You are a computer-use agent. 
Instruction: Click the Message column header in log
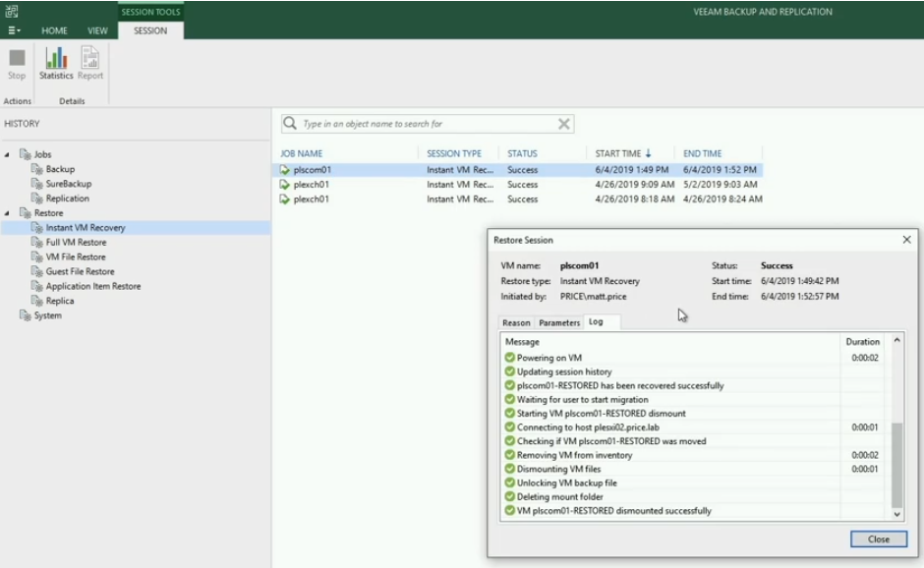click(670, 342)
